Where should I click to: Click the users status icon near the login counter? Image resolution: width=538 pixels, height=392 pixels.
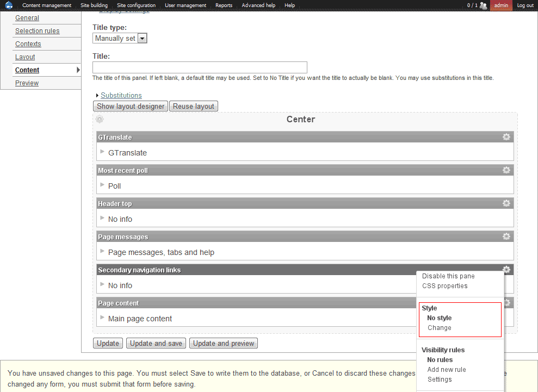click(484, 5)
